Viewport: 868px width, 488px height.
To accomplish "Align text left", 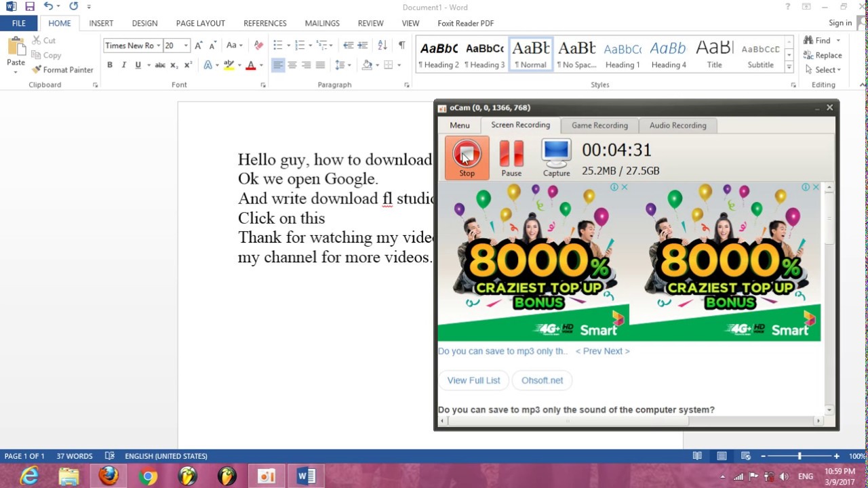I will tap(278, 65).
